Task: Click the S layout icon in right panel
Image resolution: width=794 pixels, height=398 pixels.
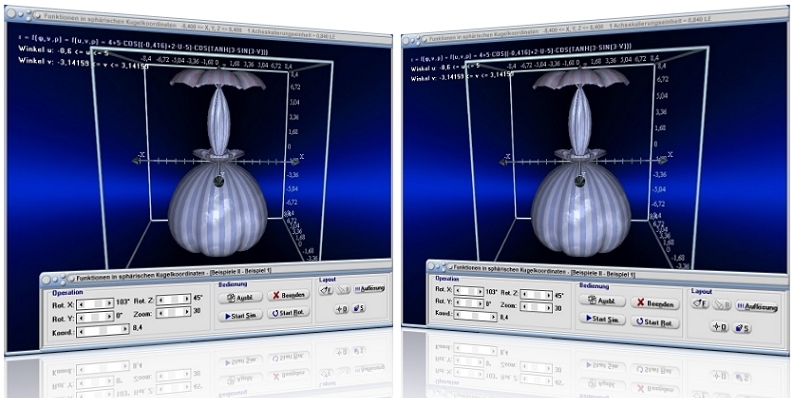Action: [x=742, y=328]
